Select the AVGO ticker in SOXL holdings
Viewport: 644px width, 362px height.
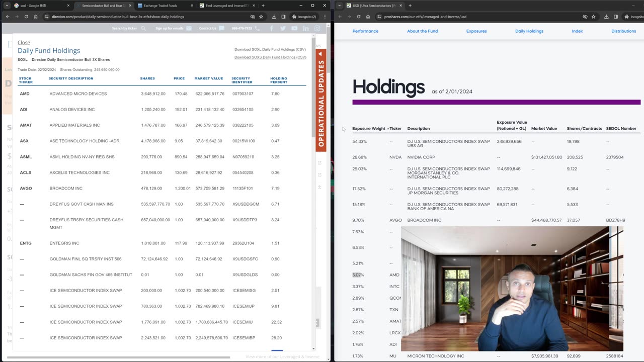click(26, 189)
